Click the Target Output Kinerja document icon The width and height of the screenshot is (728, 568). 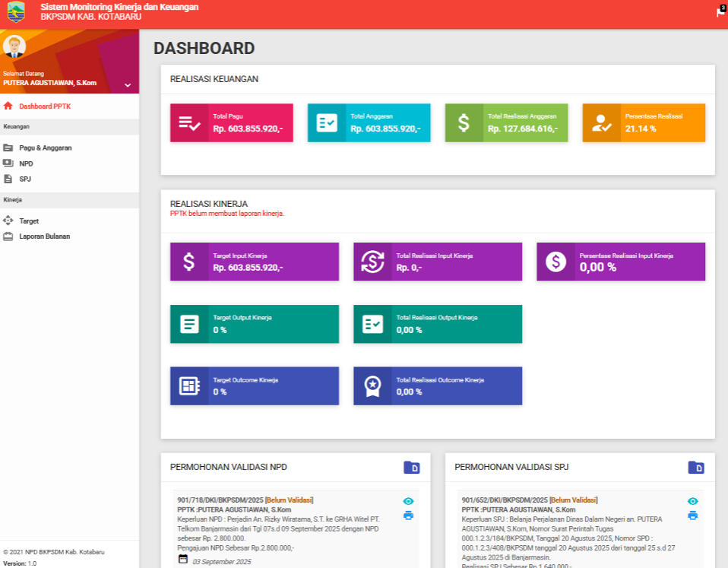(189, 324)
